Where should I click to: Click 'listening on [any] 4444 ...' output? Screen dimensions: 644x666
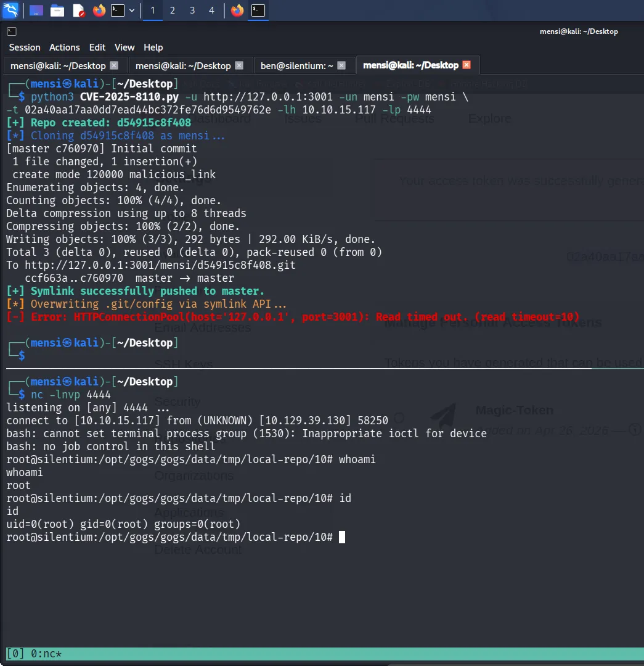tap(88, 408)
